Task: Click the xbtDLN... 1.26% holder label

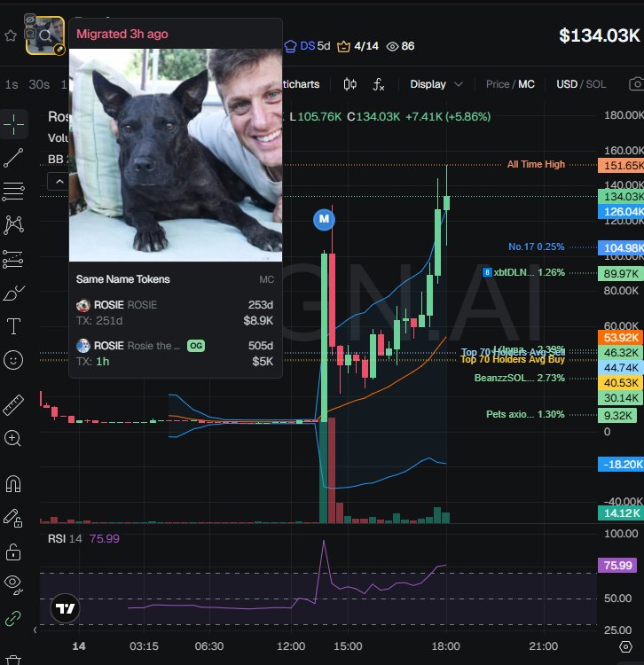Action: tap(523, 272)
